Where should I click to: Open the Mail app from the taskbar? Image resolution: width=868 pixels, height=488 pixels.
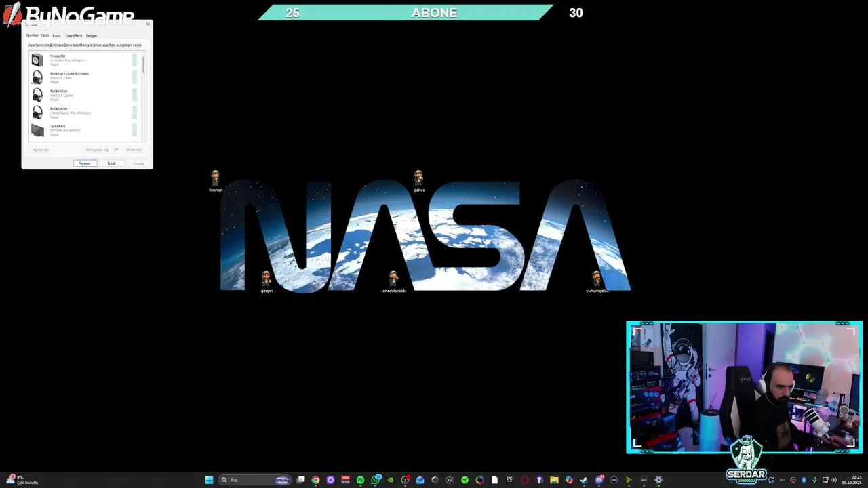coord(420,480)
